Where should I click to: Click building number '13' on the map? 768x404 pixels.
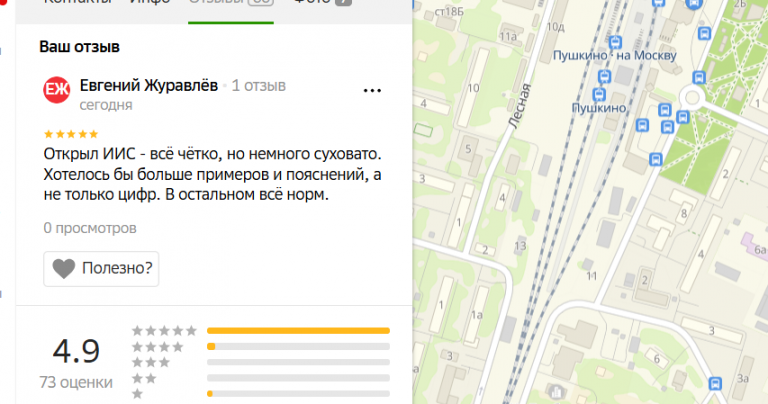520,246
